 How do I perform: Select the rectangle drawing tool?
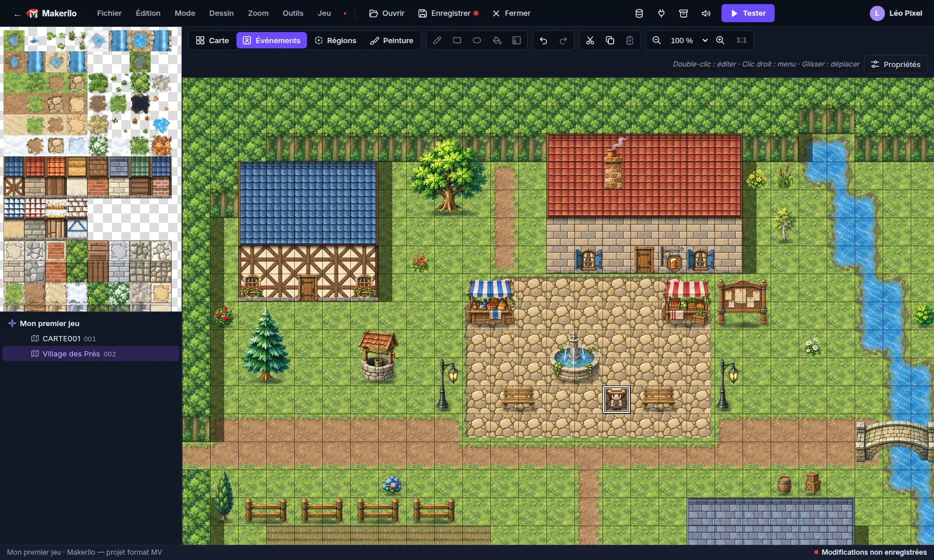click(x=457, y=40)
